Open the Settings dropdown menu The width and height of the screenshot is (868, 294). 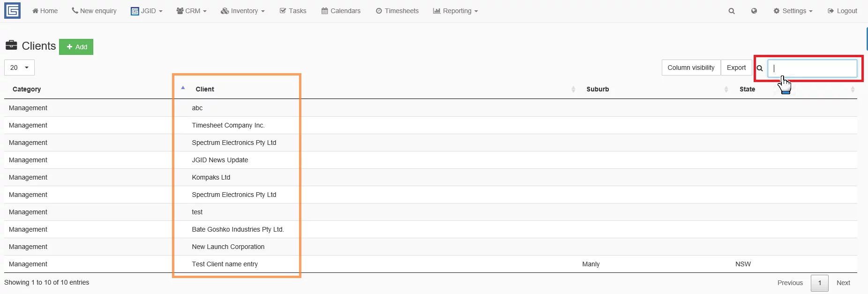pos(793,11)
